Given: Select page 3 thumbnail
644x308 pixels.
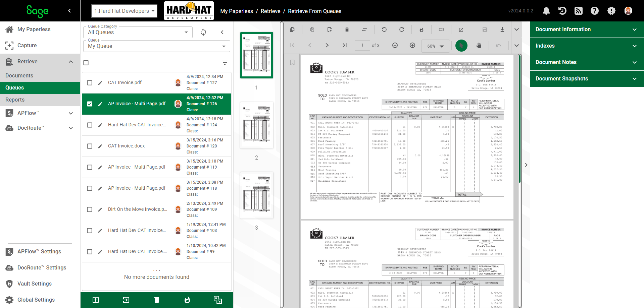Looking at the screenshot, I should point(257,195).
